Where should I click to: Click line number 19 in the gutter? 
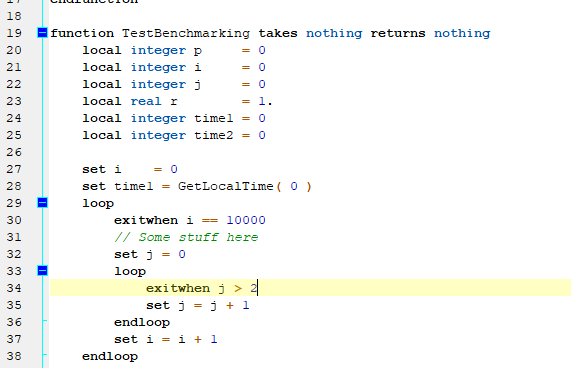tap(14, 33)
